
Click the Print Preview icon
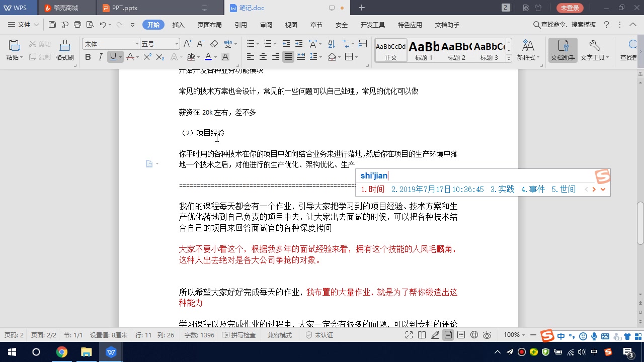coord(90,25)
